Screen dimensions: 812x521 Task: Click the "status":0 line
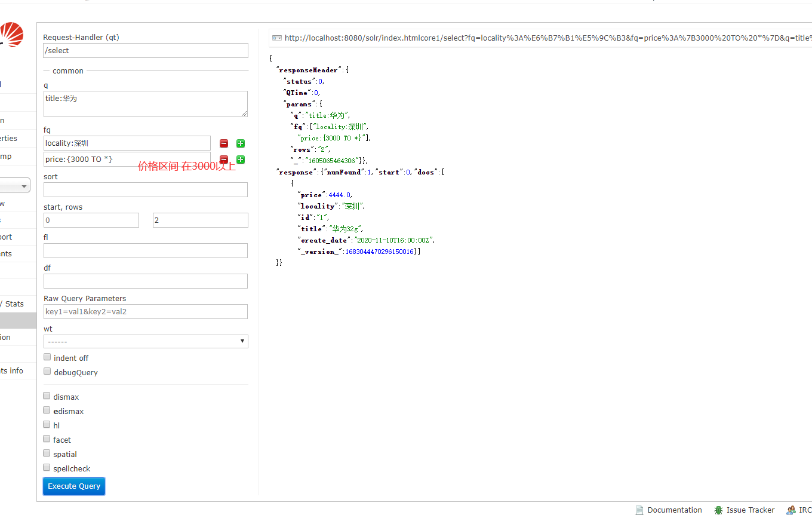(303, 81)
